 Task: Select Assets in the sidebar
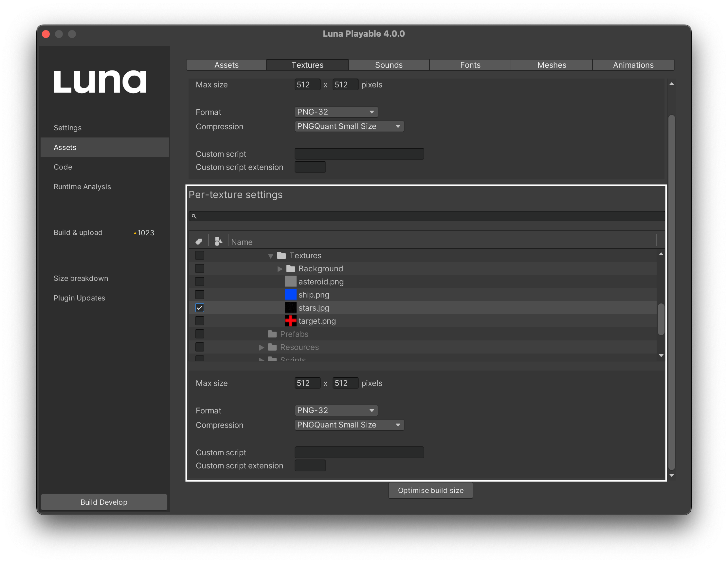[x=105, y=147]
